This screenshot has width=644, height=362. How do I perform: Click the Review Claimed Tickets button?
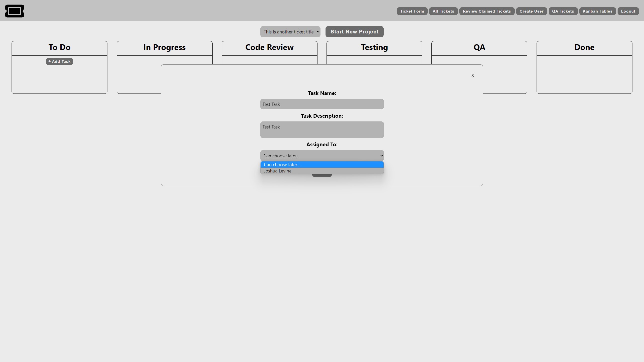[487, 11]
